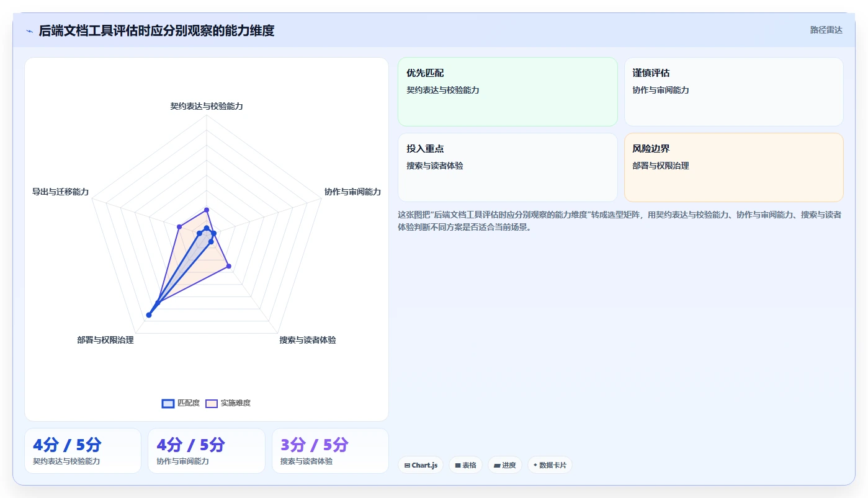Click 部署与权限治理 text in 风险边界 card
868x498 pixels.
pos(661,166)
